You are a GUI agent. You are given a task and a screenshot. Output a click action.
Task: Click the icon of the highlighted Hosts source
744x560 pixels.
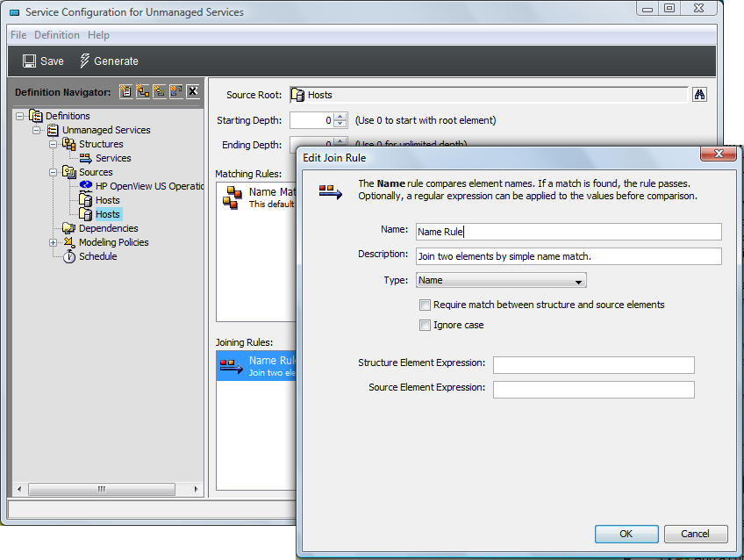point(85,214)
